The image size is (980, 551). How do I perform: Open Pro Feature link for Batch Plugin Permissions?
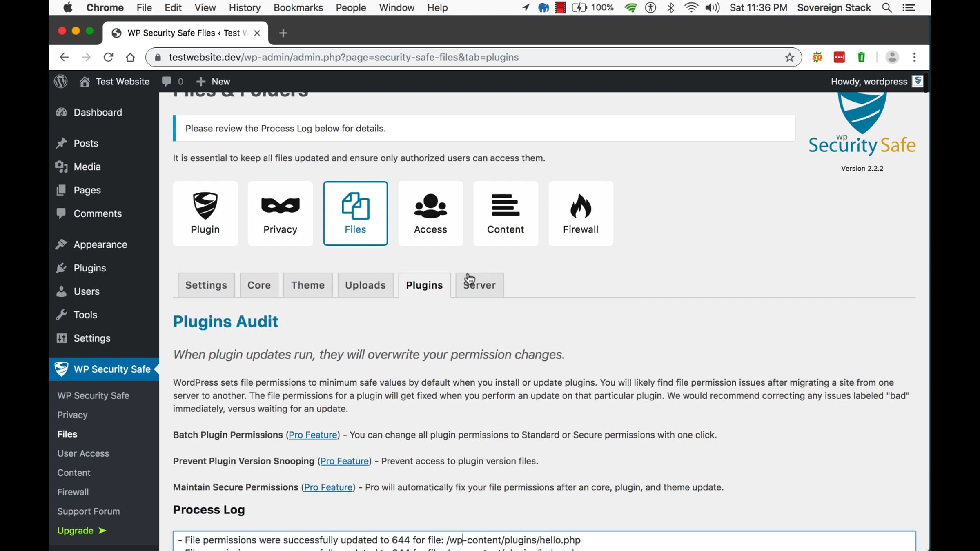point(313,435)
